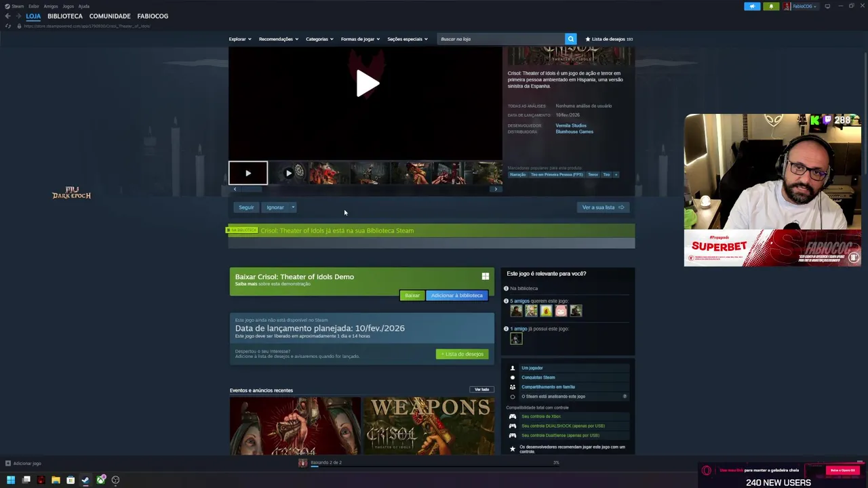This screenshot has height=488, width=868.
Task: Open Microsoft Store from the taskbar
Action: tap(71, 480)
